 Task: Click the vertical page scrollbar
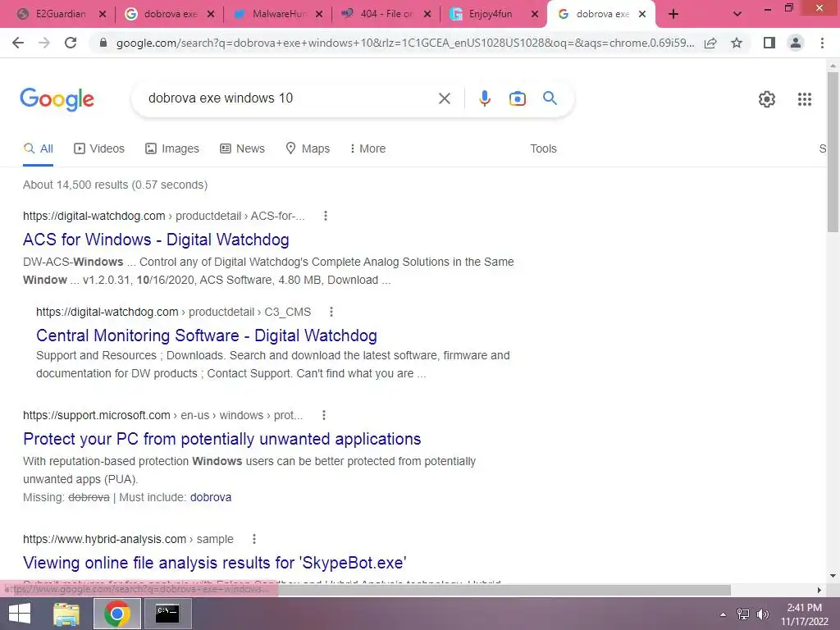pyautogui.click(x=833, y=153)
